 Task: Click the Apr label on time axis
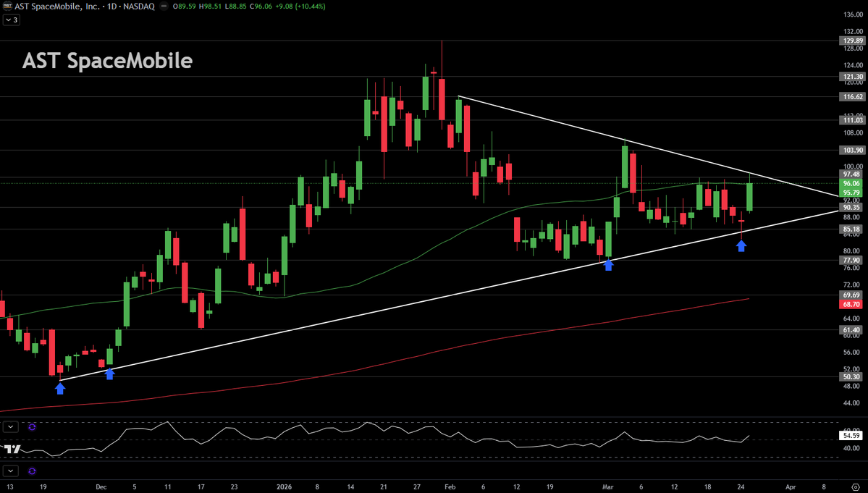(791, 487)
